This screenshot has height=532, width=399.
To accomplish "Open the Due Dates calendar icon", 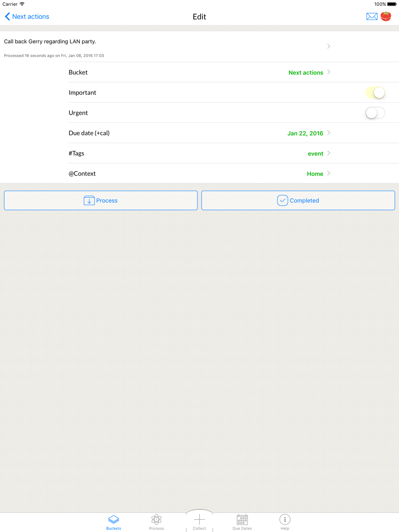I will (242, 519).
